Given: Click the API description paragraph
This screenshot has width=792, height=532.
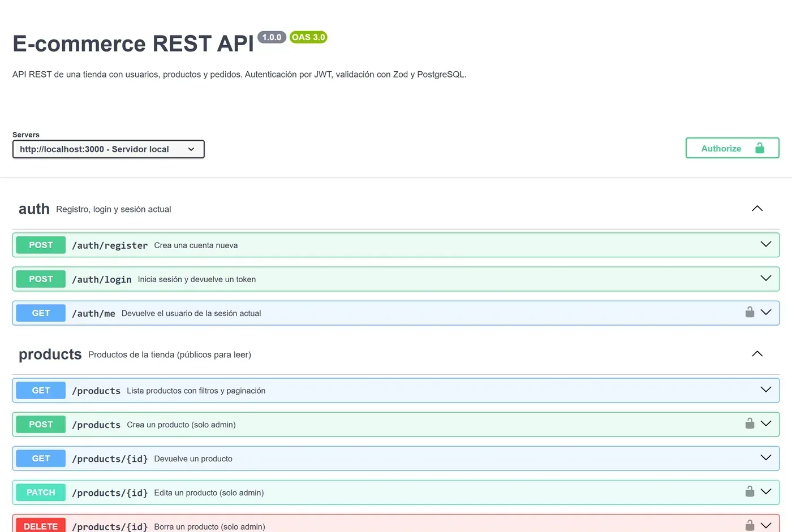Looking at the screenshot, I should click(239, 74).
